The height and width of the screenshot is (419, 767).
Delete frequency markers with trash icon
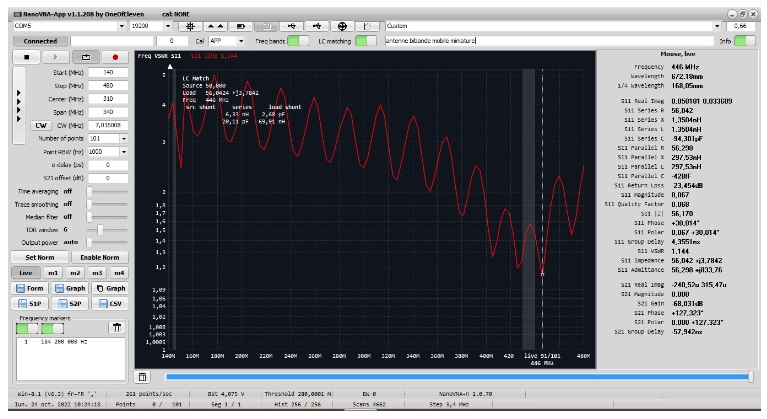116,327
